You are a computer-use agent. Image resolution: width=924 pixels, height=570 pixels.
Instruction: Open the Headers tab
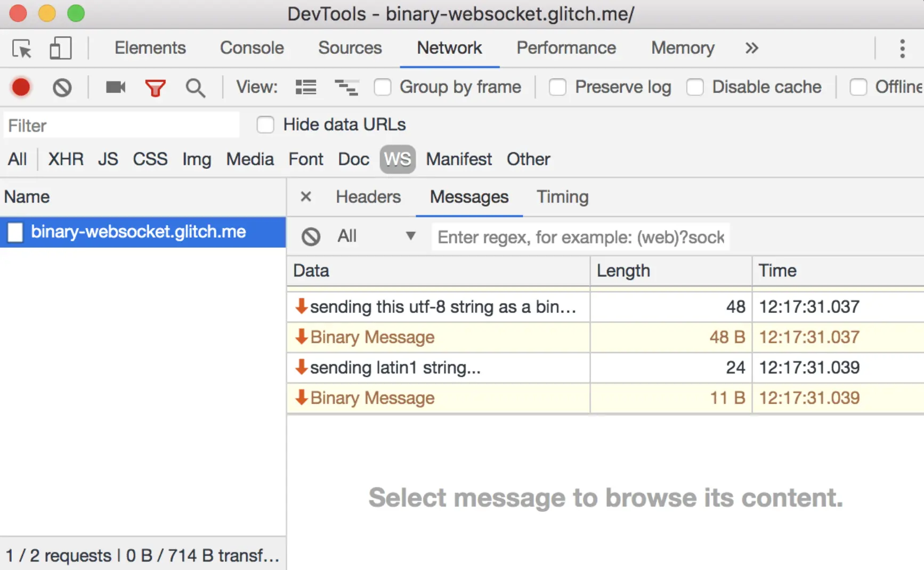pyautogui.click(x=368, y=197)
